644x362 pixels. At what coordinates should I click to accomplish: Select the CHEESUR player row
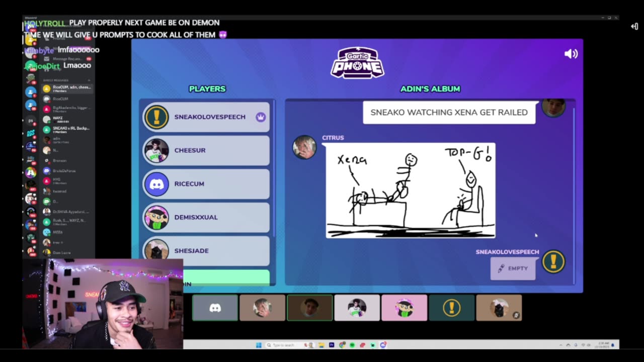pos(206,150)
